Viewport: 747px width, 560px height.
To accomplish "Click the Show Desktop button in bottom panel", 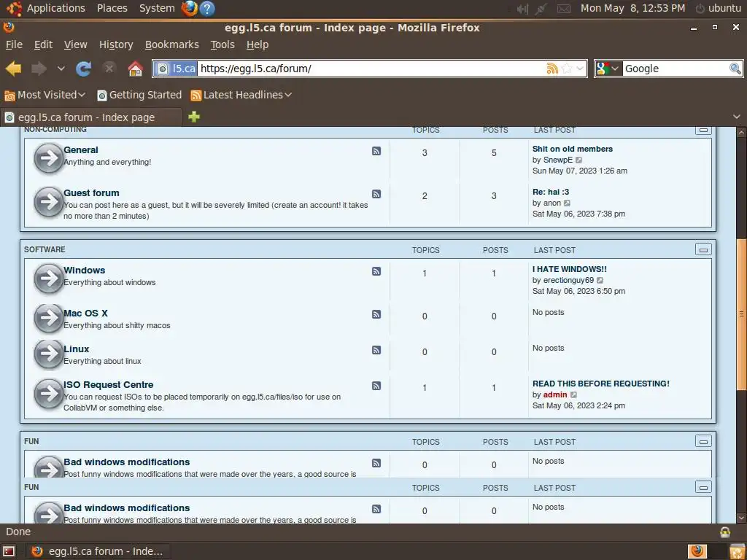I will click(x=9, y=551).
